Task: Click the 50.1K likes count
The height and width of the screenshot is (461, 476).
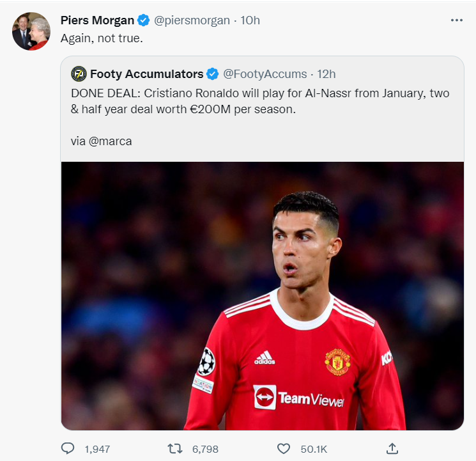Action: (314, 449)
